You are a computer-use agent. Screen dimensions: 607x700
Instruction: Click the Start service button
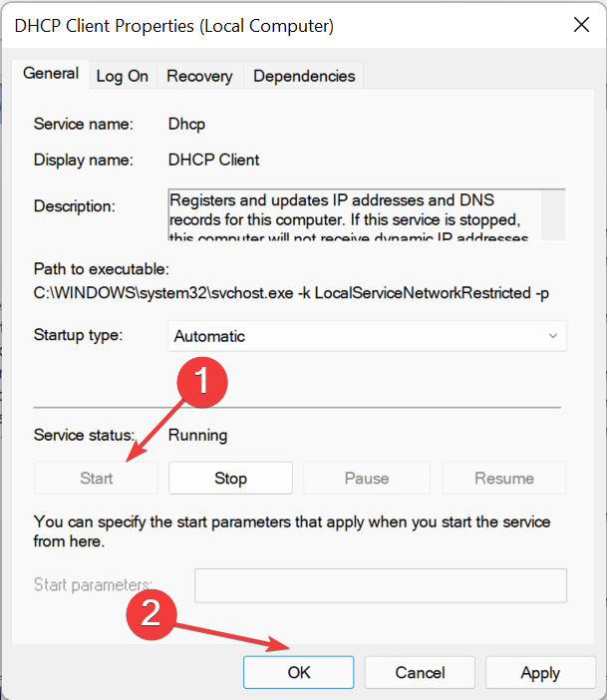pyautogui.click(x=96, y=478)
